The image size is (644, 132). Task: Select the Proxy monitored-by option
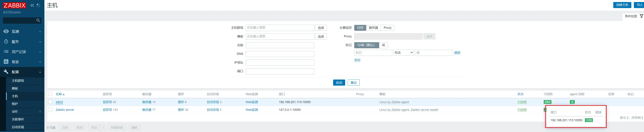coord(387,28)
